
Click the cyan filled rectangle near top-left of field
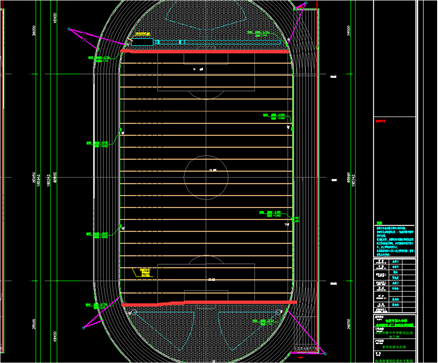pyautogui.click(x=142, y=42)
